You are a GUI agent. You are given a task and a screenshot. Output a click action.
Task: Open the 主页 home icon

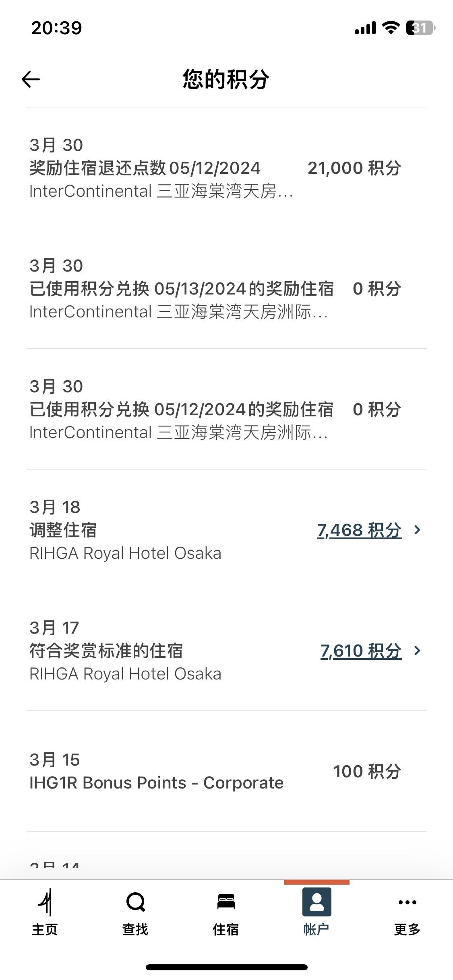tap(45, 902)
